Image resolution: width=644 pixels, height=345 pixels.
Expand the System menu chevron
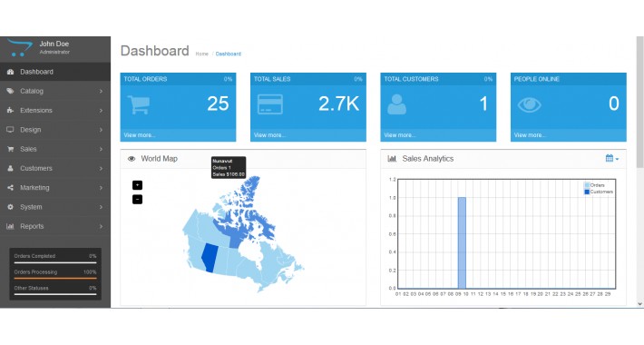(101, 207)
